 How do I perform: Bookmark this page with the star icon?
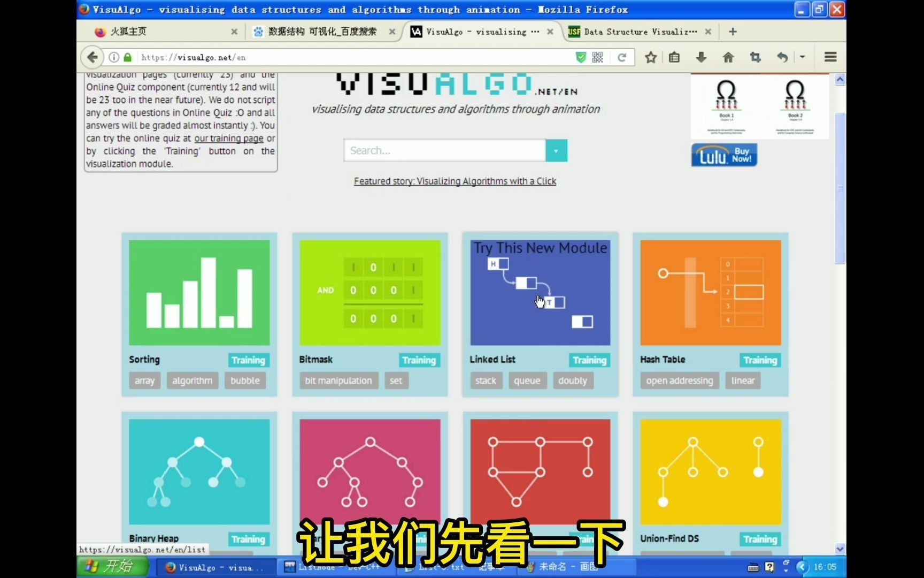(x=650, y=57)
